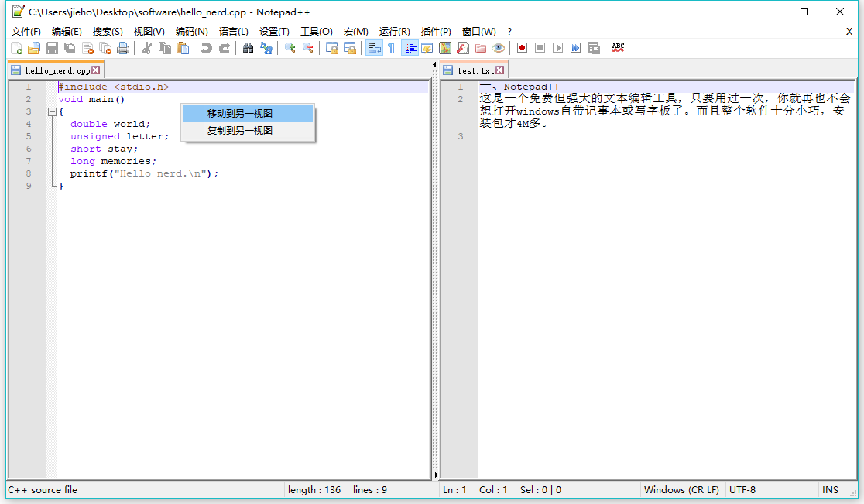Click INS indicator to switch overwrite mode
This screenshot has width=864, height=504.
[830, 489]
